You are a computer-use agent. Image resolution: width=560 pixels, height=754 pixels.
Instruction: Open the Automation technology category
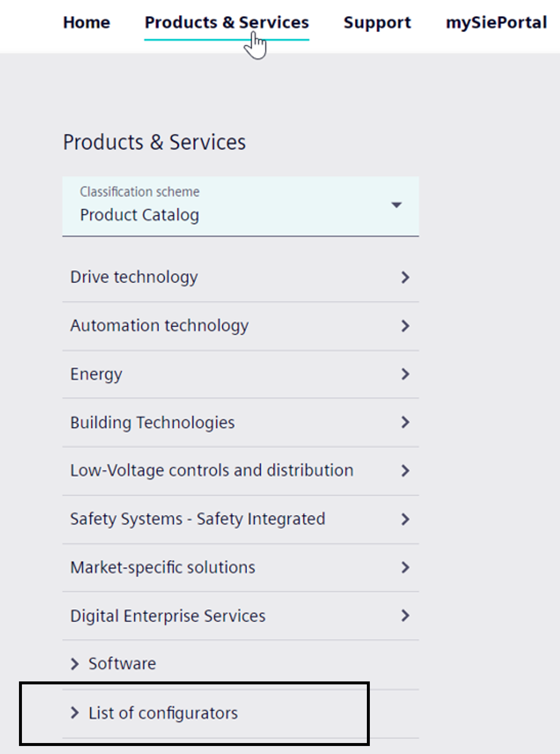[x=159, y=326]
